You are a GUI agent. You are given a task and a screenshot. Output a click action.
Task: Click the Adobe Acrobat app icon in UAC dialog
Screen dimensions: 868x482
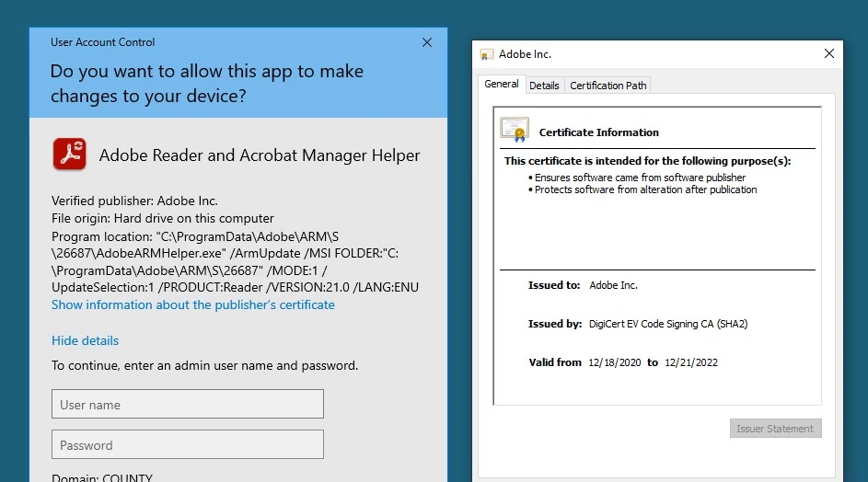click(69, 154)
